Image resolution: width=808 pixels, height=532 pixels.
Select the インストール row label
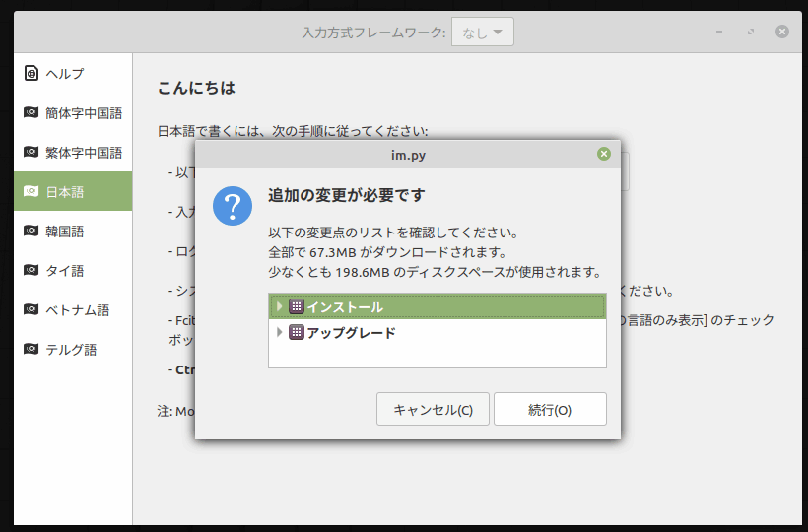[345, 307]
